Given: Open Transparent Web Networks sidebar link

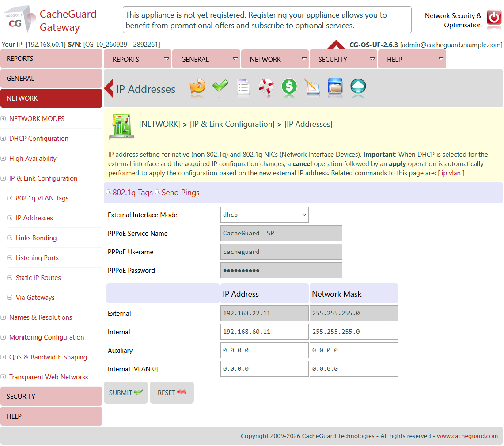Looking at the screenshot, I should pyautogui.click(x=49, y=377).
